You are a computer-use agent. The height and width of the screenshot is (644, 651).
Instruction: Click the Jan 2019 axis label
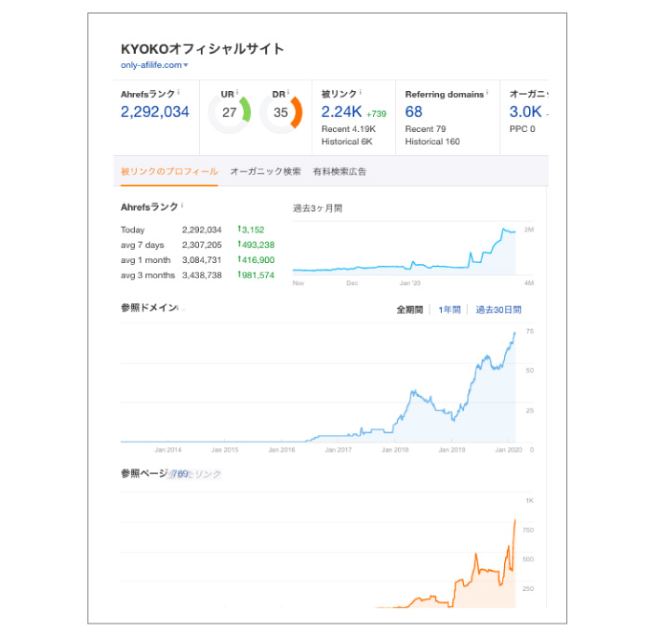click(452, 450)
